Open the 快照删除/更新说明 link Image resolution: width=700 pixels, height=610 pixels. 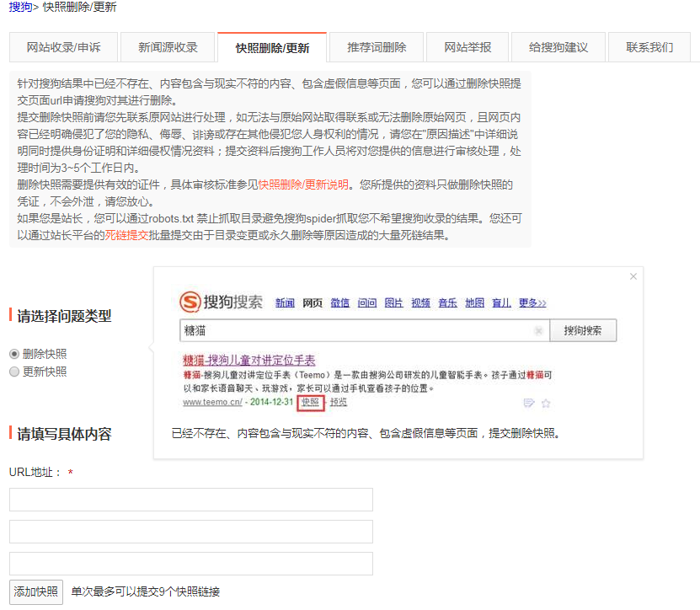pyautogui.click(x=303, y=185)
